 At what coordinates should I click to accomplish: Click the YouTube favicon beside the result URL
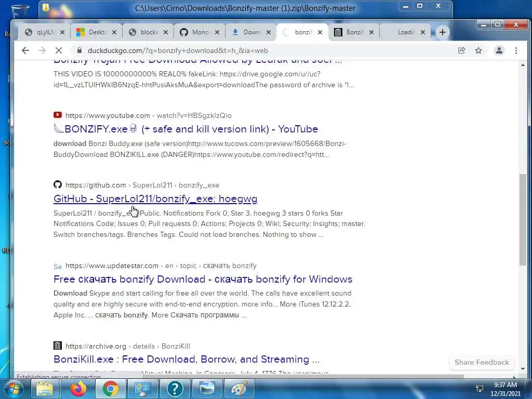point(58,115)
